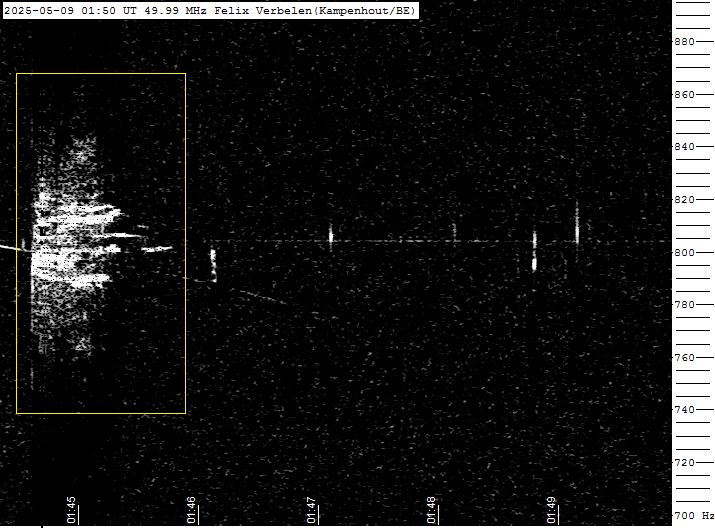Click the header text with date and 49.99 MHz
The height and width of the screenshot is (528, 715).
210,10
